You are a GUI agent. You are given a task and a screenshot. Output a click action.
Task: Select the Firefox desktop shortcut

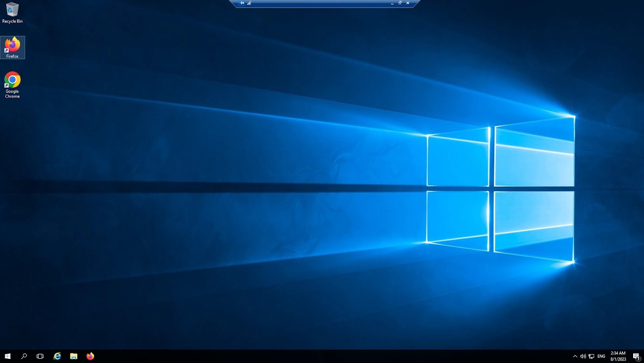pos(12,47)
